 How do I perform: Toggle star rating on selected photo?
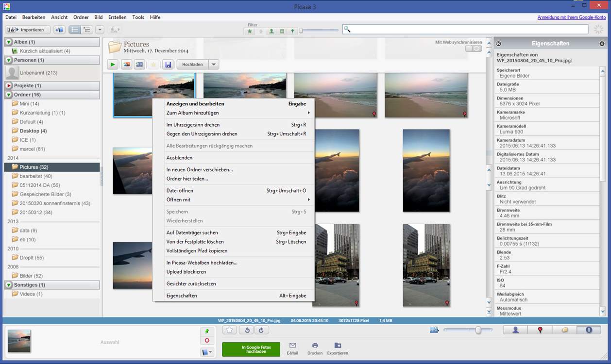point(230,330)
